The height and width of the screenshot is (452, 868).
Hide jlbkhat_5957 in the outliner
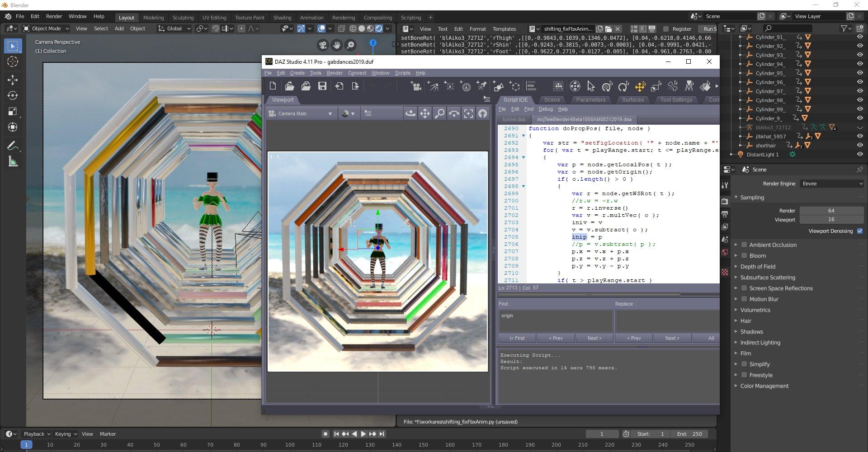pyautogui.click(x=860, y=137)
